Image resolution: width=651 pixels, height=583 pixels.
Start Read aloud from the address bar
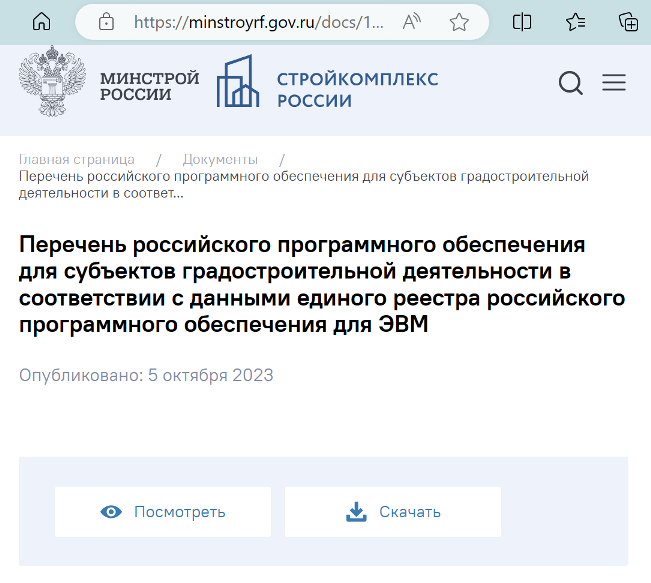pos(412,22)
